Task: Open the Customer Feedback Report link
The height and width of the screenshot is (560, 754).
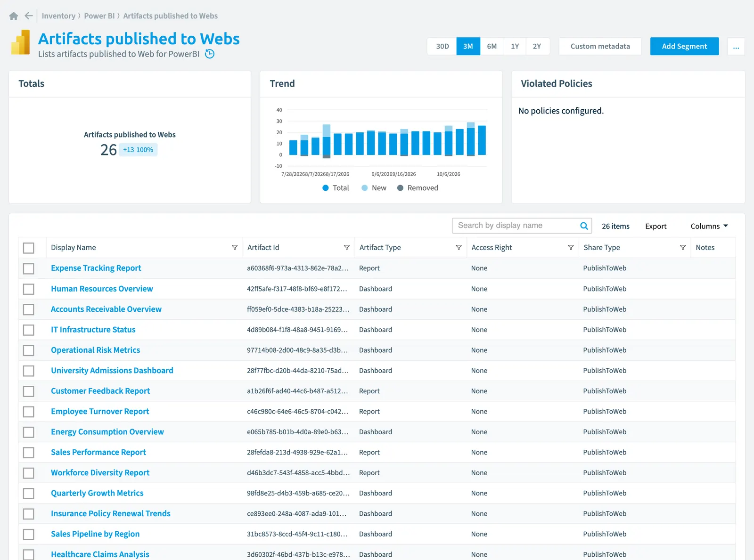Action: pyautogui.click(x=100, y=391)
